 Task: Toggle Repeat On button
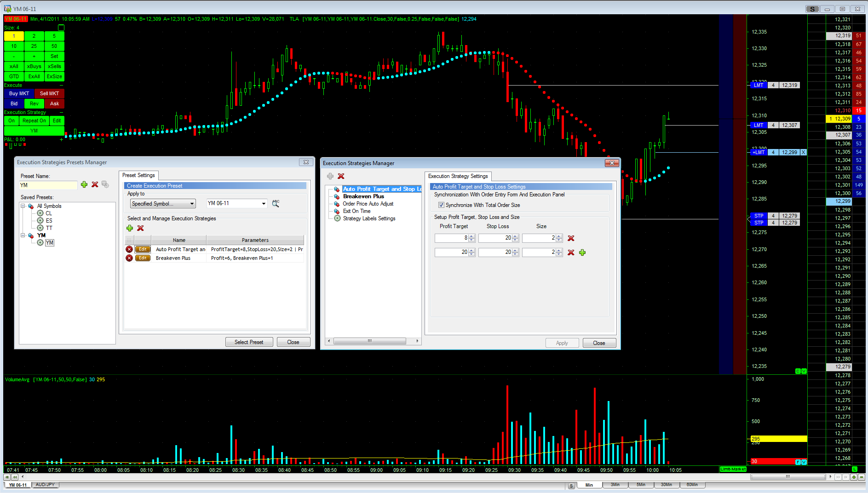34,120
